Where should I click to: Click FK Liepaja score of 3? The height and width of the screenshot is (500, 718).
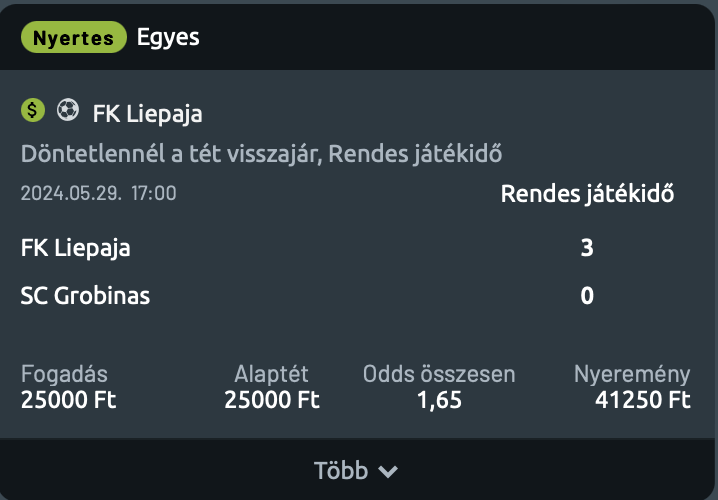(587, 248)
